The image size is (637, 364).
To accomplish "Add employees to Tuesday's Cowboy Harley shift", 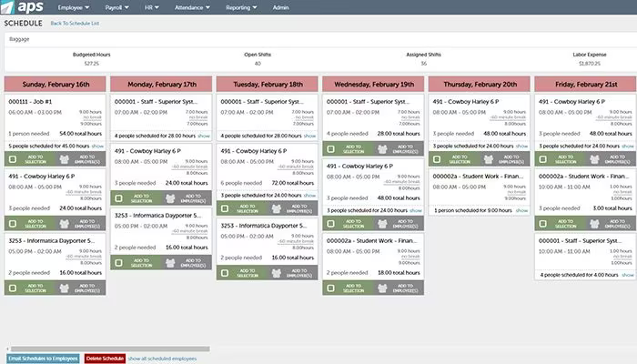I will point(292,208).
